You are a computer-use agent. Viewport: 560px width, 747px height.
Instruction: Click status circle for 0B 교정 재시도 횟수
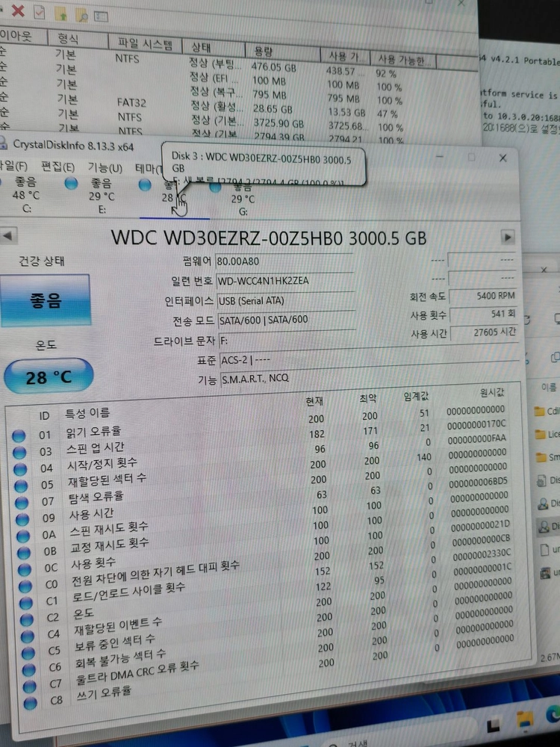coord(25,553)
